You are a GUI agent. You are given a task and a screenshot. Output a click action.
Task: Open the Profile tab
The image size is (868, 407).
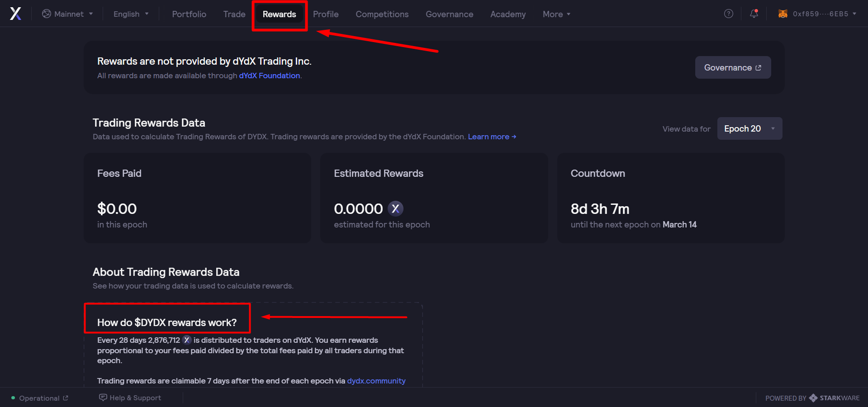(326, 14)
